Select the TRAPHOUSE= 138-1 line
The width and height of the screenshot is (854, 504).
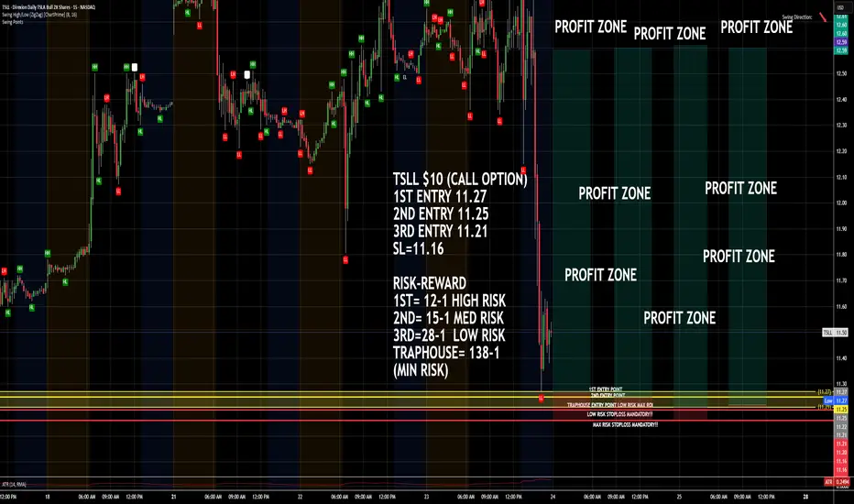tap(446, 353)
